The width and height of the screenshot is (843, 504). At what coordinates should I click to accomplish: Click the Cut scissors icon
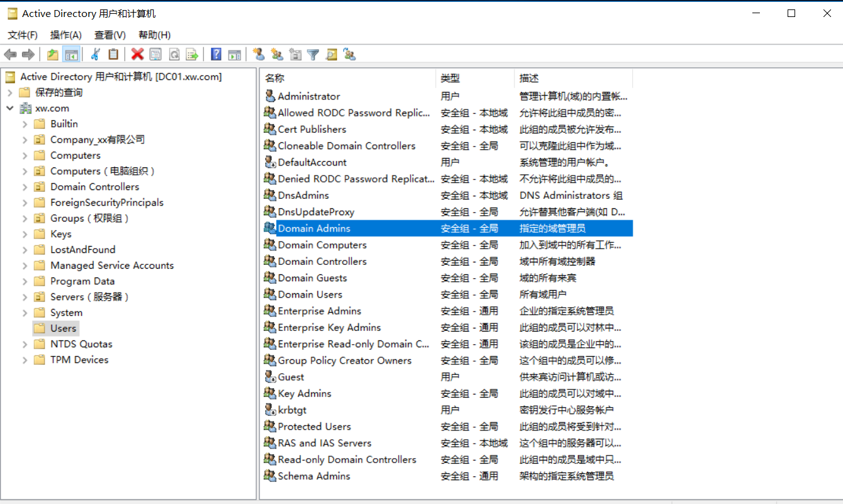click(96, 55)
